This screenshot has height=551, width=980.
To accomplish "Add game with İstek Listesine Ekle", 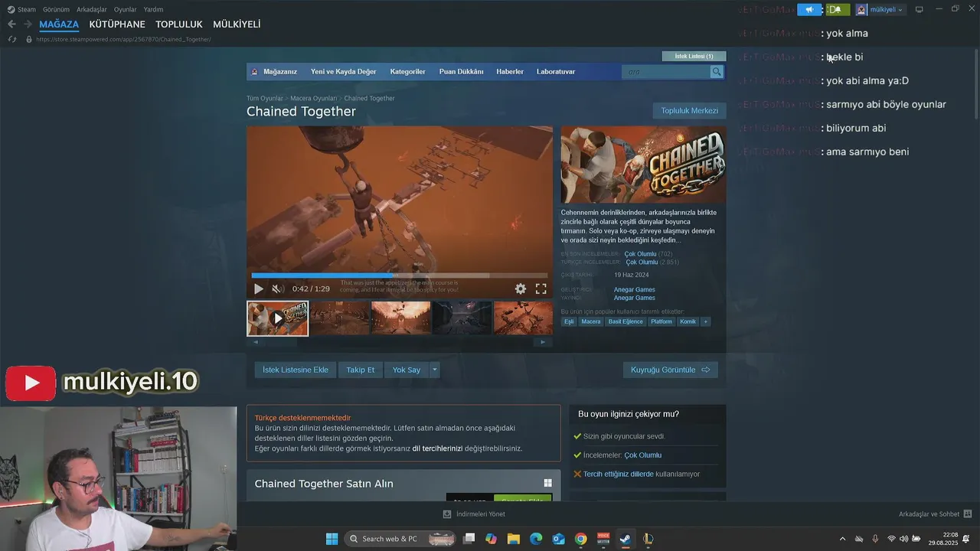I will (x=296, y=370).
